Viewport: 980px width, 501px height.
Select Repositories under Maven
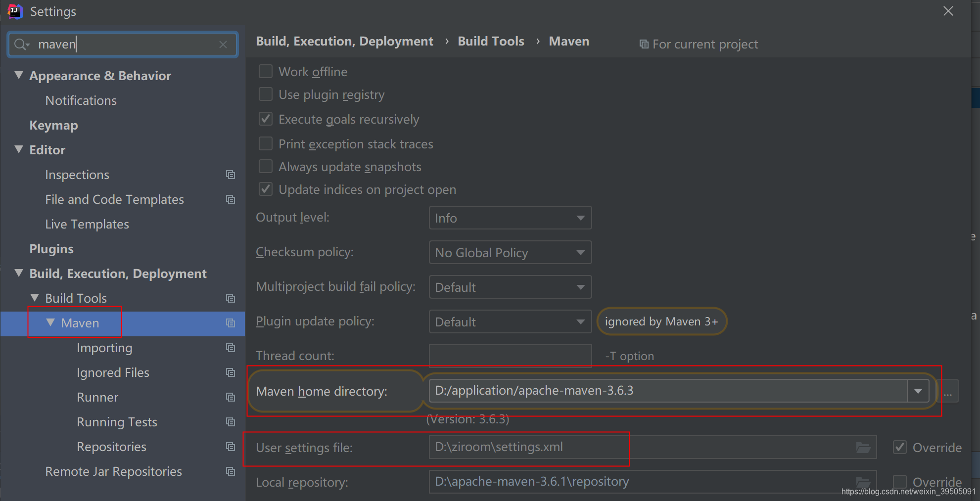pyautogui.click(x=111, y=447)
